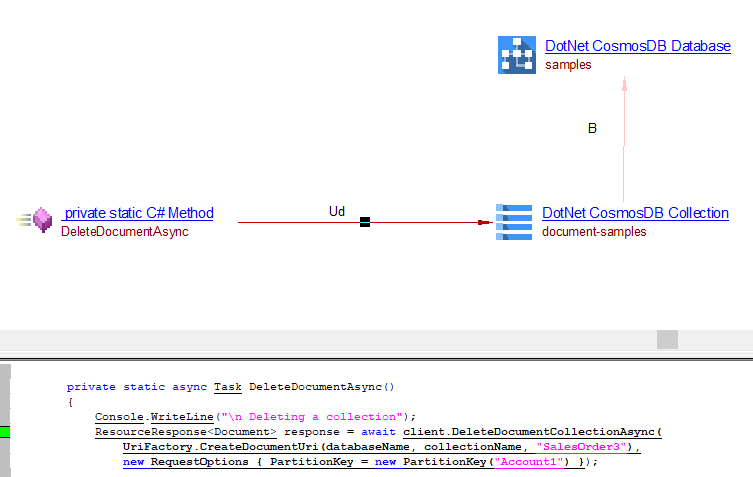This screenshot has width=753, height=477.
Task: Select the Ud link label
Action: click(x=337, y=211)
